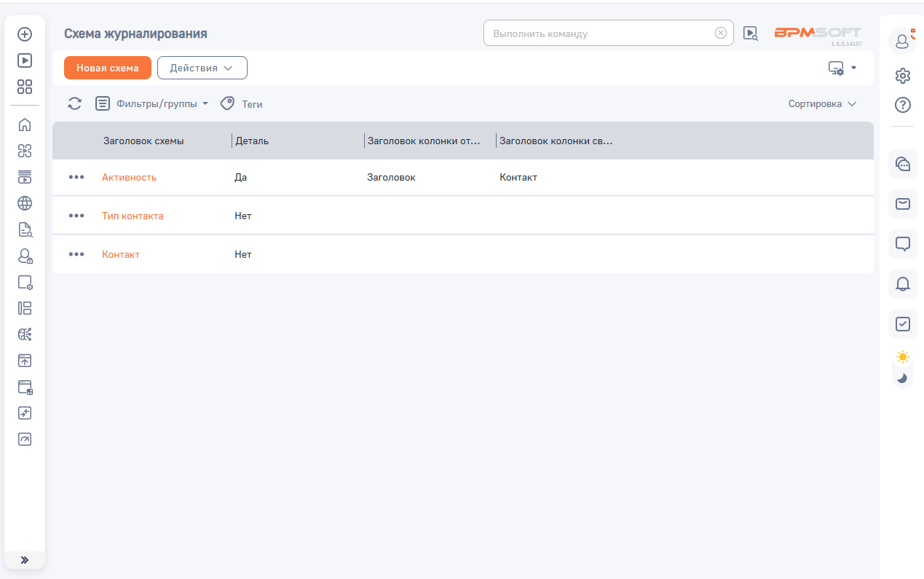
Task: Open notifications bell icon
Action: click(x=903, y=283)
